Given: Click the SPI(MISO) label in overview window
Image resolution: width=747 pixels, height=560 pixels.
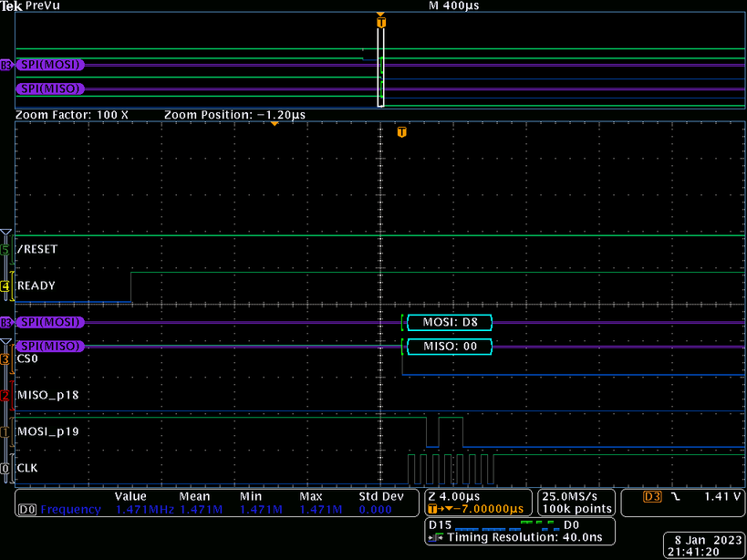Looking at the screenshot, I should tap(50, 88).
